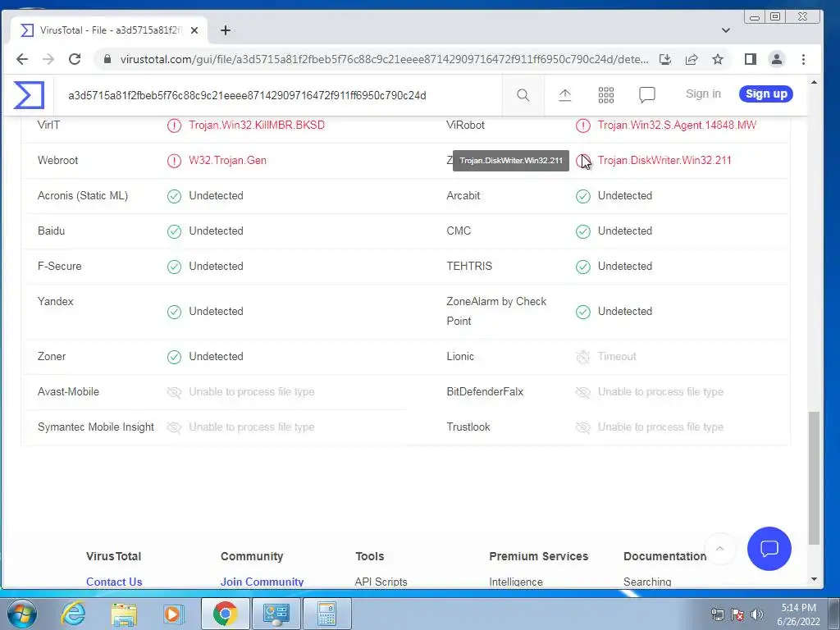Click the scrollbar down arrow
Screen dimensions: 840x630
(x=815, y=579)
